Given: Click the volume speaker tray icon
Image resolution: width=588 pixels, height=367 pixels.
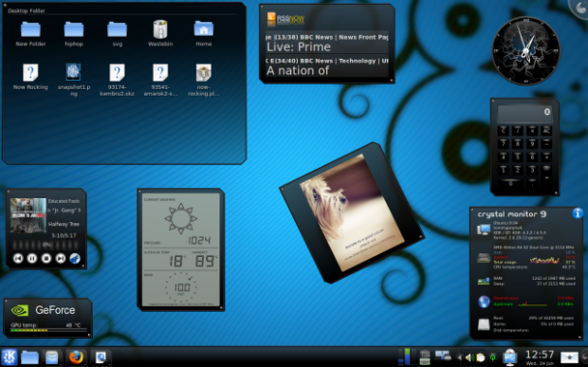Looking at the screenshot, I should point(469,358).
